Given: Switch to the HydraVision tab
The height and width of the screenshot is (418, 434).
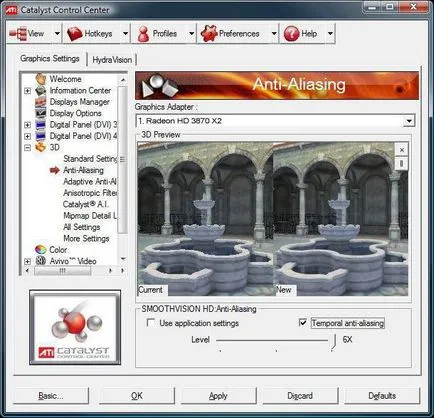Looking at the screenshot, I should click(x=112, y=60).
